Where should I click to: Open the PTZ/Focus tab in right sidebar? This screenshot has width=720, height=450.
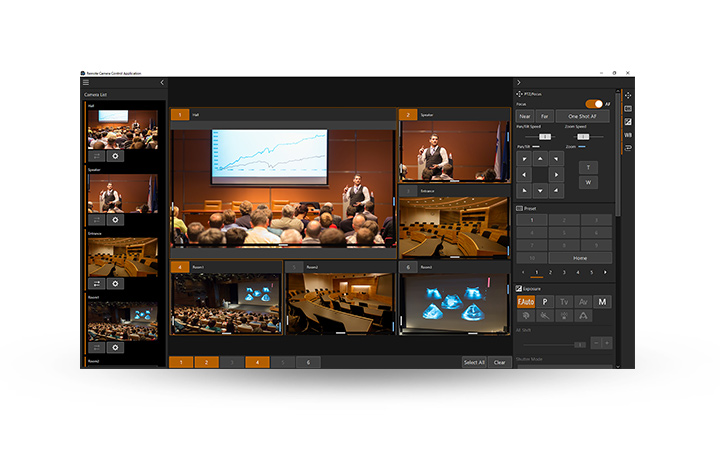click(628, 95)
